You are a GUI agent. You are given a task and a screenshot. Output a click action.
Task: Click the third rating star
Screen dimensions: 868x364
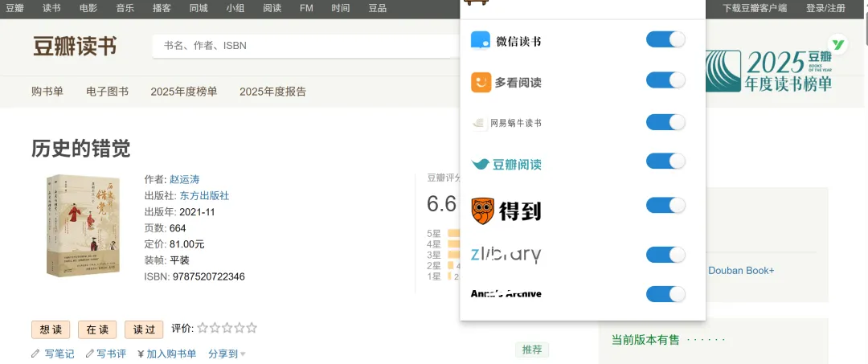[227, 328]
